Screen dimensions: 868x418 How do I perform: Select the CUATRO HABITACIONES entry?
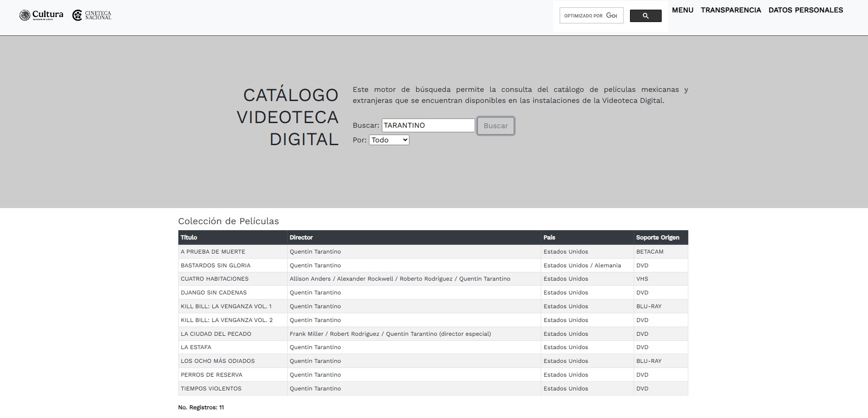point(215,279)
